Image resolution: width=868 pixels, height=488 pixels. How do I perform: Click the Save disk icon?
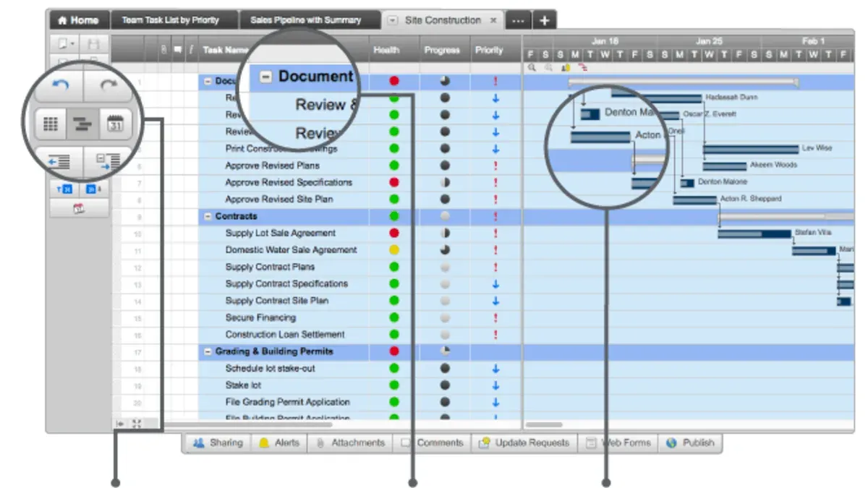[x=94, y=43]
